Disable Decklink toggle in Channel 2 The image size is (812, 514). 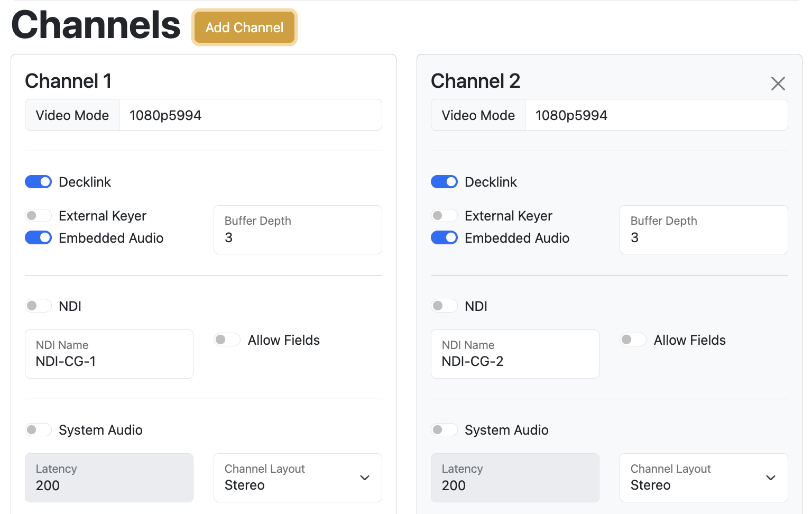coord(444,182)
